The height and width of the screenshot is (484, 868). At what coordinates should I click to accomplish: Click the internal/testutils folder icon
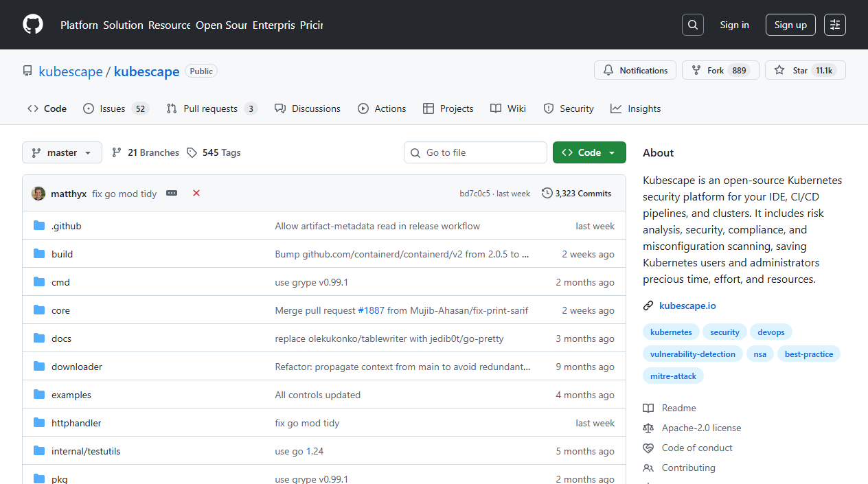coord(39,451)
